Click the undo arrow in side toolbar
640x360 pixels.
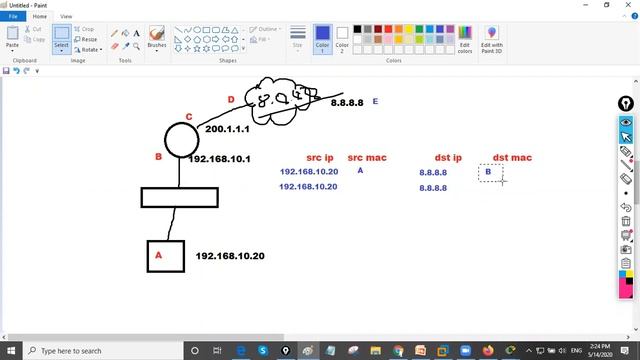(626, 207)
